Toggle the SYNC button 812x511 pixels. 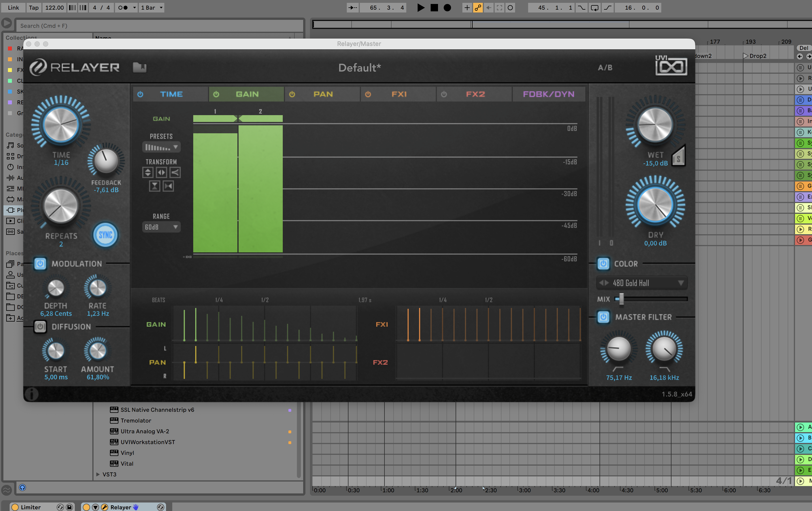click(105, 235)
